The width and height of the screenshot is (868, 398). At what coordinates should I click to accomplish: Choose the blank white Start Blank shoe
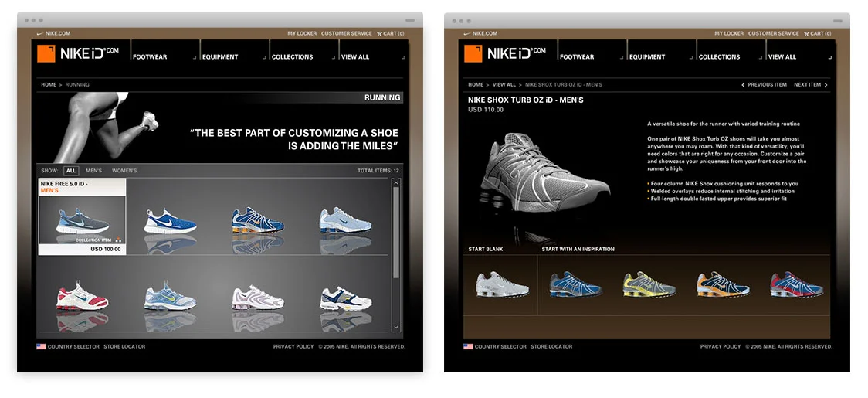(502, 285)
